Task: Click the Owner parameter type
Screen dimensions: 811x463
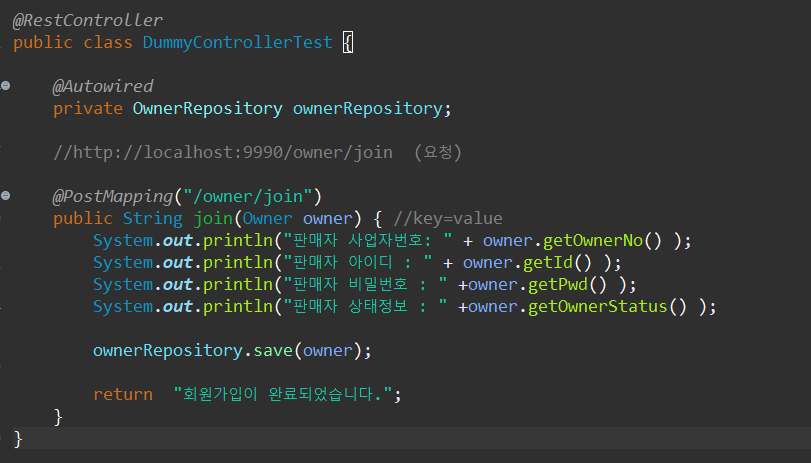Action: (267, 218)
